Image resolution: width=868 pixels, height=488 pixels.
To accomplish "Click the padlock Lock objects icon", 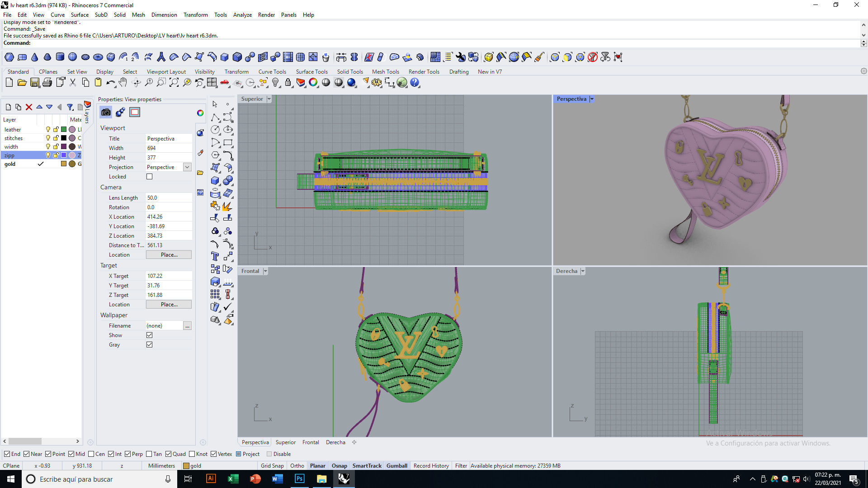I will point(288,83).
